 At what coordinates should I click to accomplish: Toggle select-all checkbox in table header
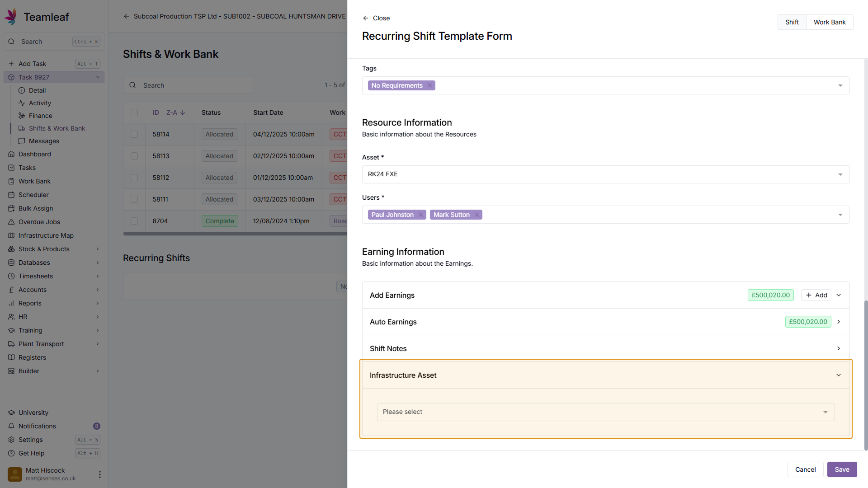tap(134, 113)
